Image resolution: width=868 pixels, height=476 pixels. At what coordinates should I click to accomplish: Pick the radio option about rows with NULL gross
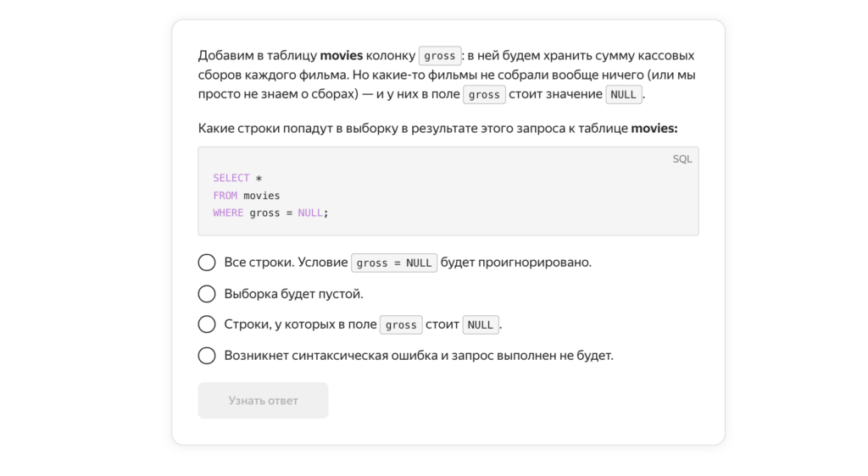(x=207, y=324)
